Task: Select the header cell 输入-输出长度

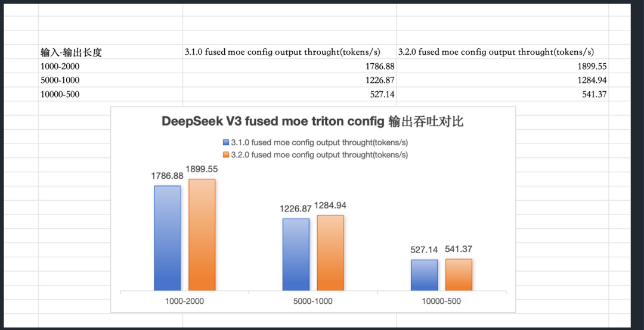Action: click(x=110, y=52)
